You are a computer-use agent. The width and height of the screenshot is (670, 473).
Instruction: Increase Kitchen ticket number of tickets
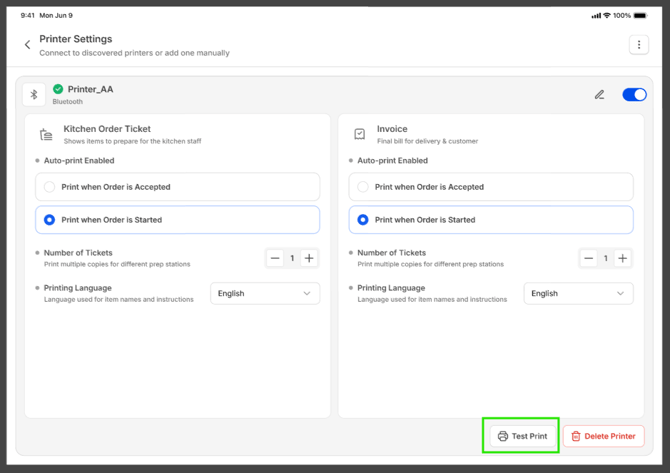point(309,258)
